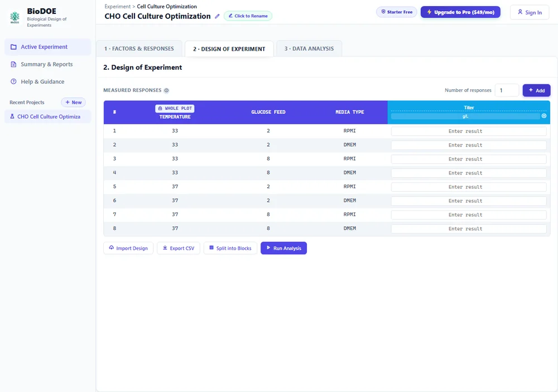558x392 pixels.
Task: Click the Whole Plot lock badge
Action: [175, 108]
